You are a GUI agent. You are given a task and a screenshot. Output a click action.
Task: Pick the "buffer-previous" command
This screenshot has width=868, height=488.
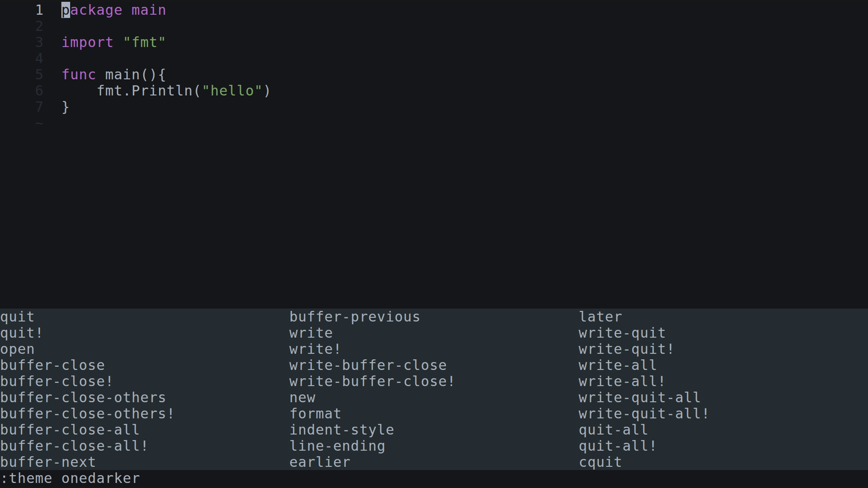coord(354,317)
